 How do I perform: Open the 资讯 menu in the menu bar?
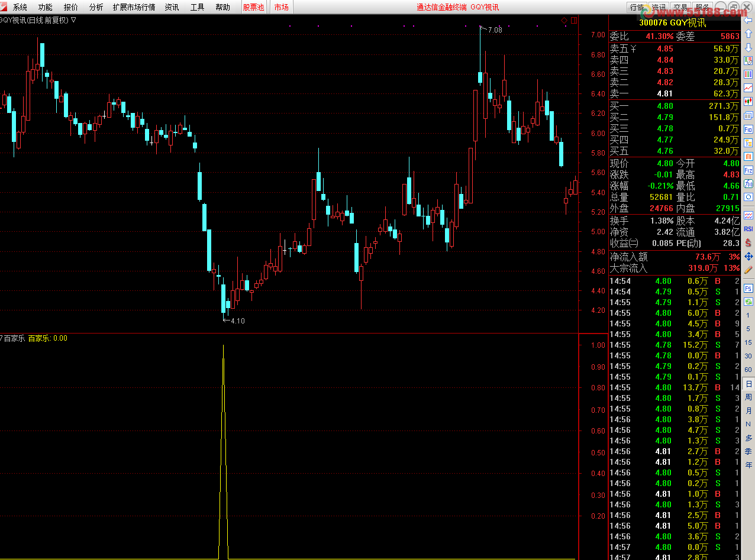pyautogui.click(x=172, y=7)
